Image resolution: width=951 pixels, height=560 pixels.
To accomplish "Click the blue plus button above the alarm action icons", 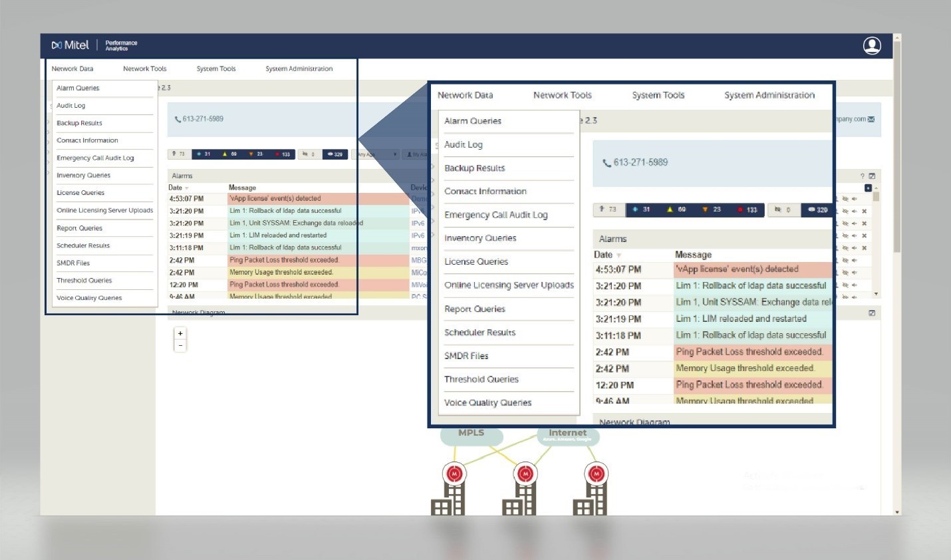I will [x=868, y=188].
